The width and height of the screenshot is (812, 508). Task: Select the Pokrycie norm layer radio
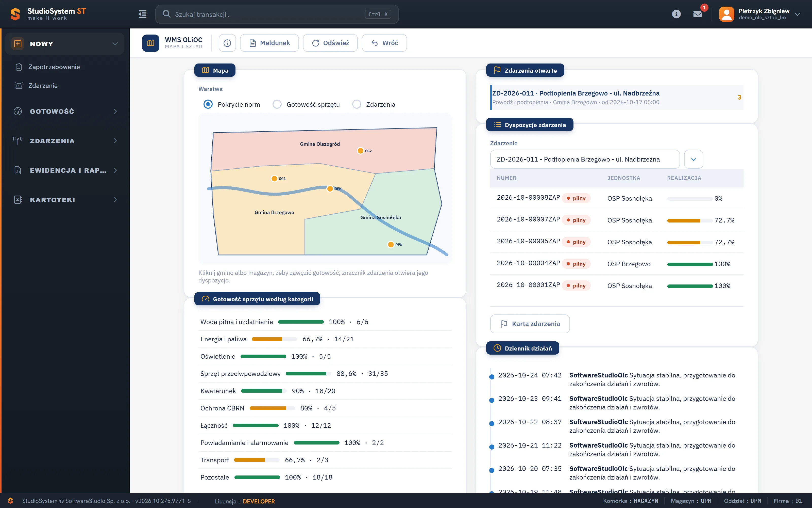coord(208,104)
